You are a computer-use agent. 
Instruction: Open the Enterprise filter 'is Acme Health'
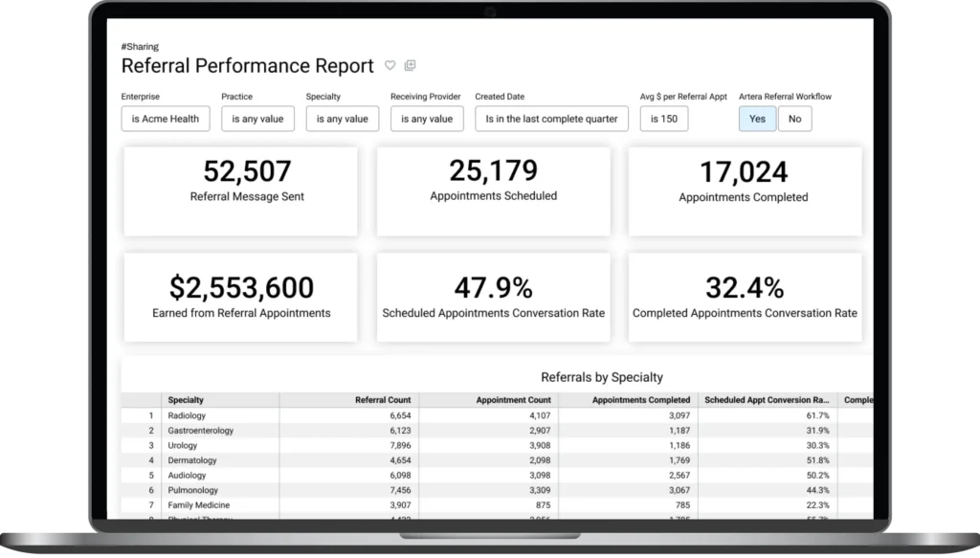coord(166,119)
